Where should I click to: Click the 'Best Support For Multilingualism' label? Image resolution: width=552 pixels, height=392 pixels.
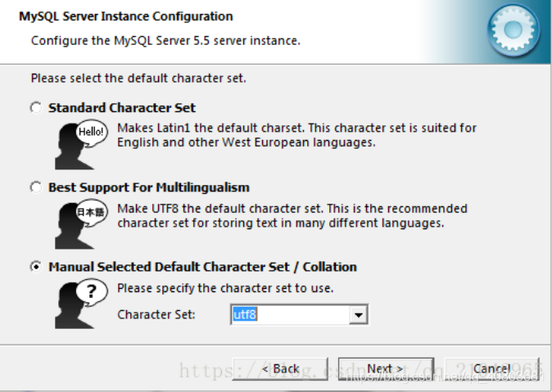click(149, 187)
